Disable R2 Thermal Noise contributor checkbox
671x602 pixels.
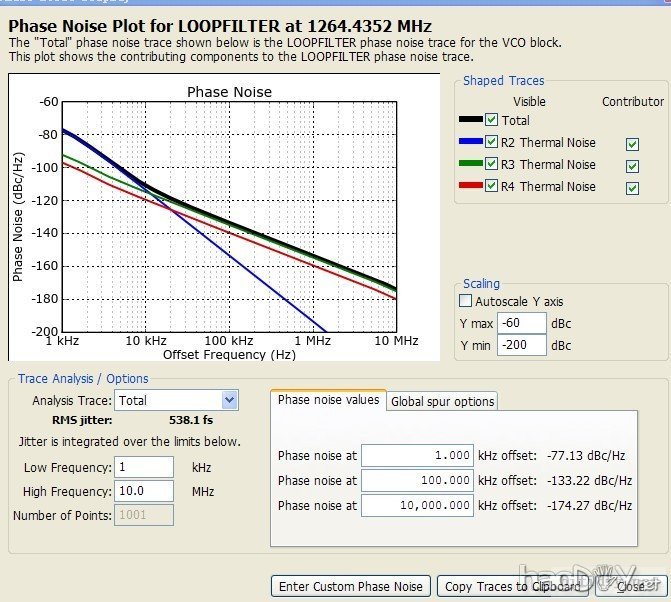[632, 144]
